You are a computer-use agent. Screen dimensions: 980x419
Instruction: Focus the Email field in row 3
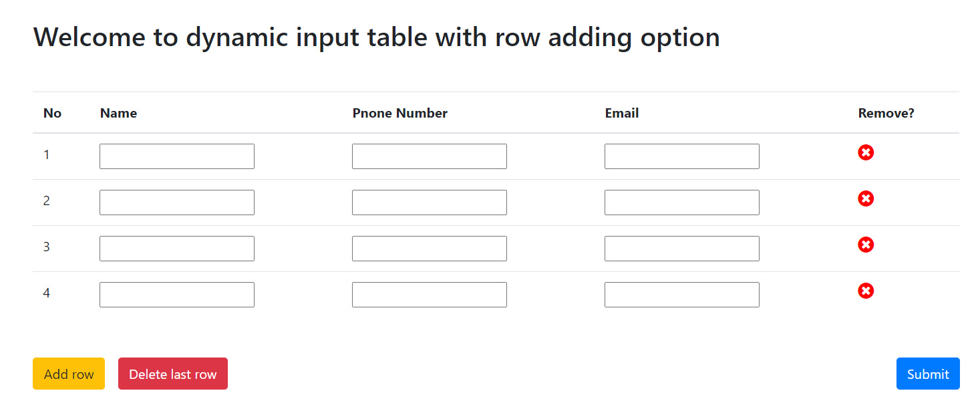682,249
